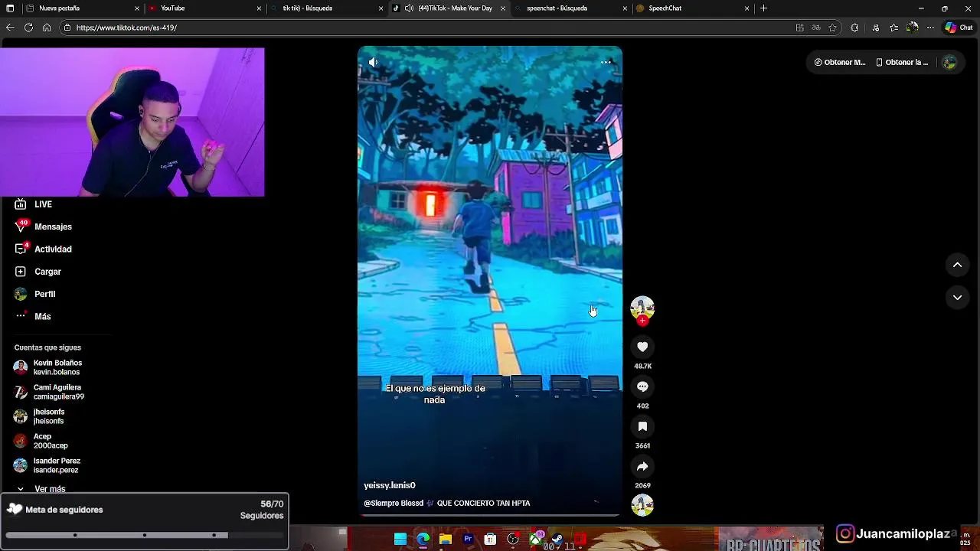Switch to speechat - Búsqueda tab

(x=570, y=8)
